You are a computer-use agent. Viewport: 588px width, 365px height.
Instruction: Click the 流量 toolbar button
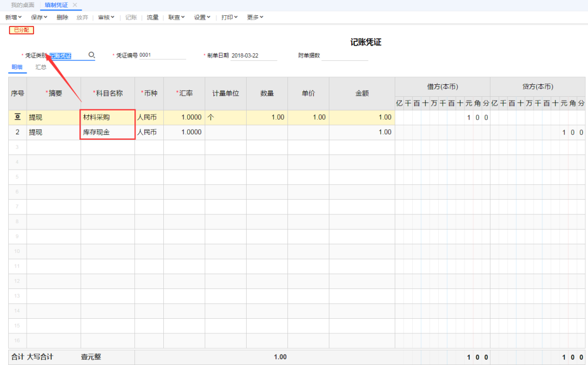[152, 17]
